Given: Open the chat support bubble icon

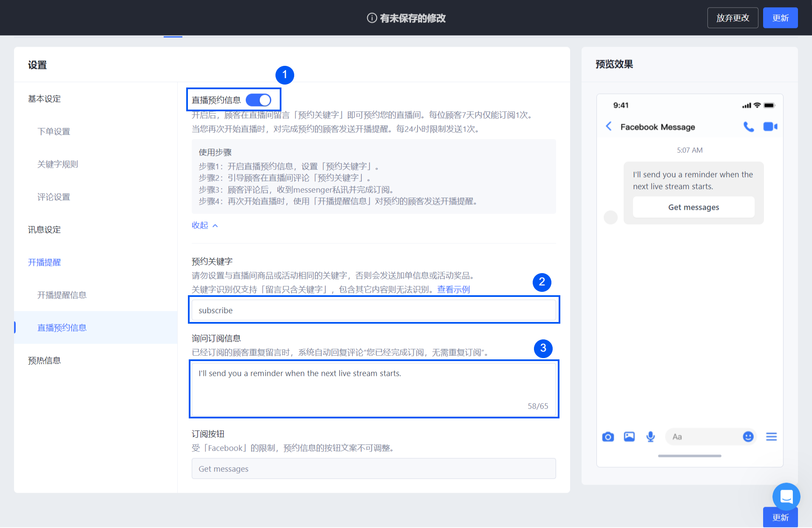Looking at the screenshot, I should pos(786,497).
